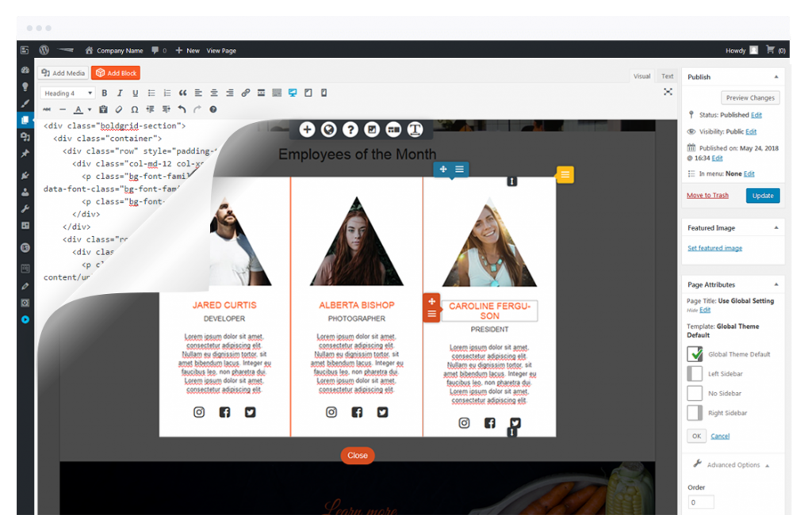Open the New menu in the admin bar
This screenshot has height=515, width=812.
tap(188, 50)
